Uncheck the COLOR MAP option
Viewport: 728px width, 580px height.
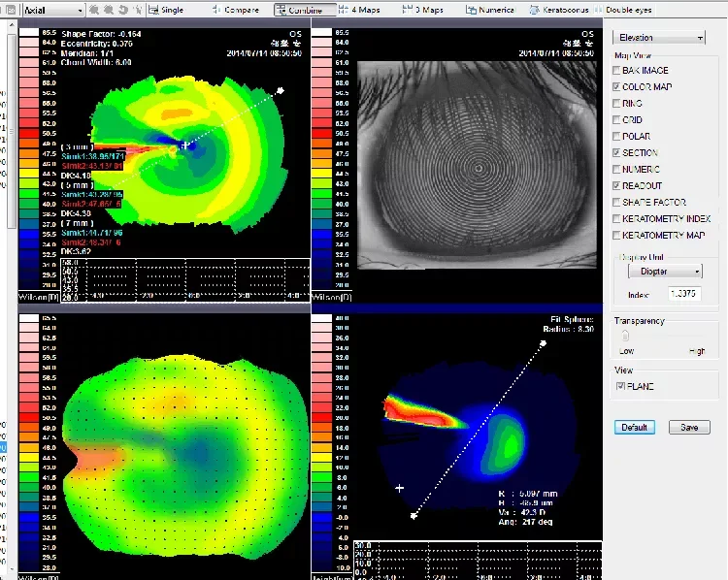617,87
